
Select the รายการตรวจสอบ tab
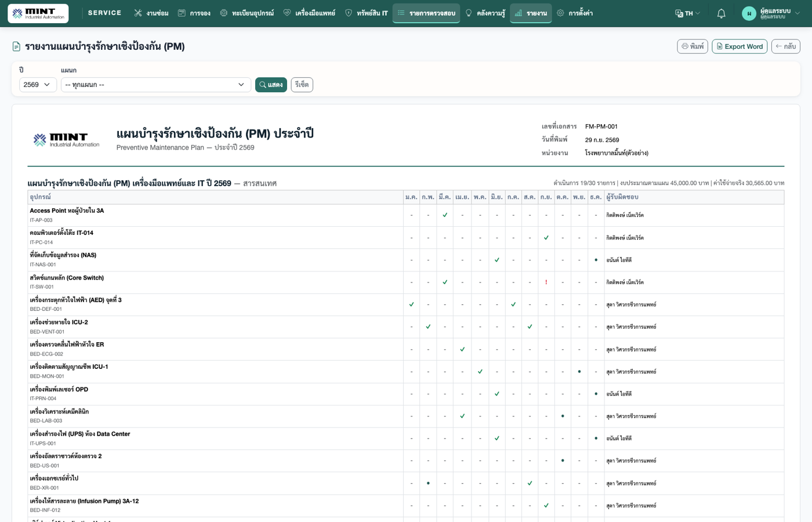426,13
